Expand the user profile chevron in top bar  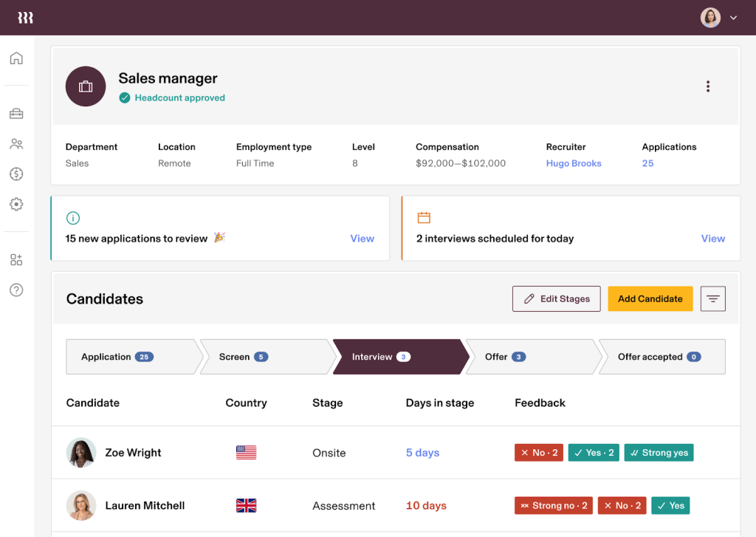[x=733, y=16]
